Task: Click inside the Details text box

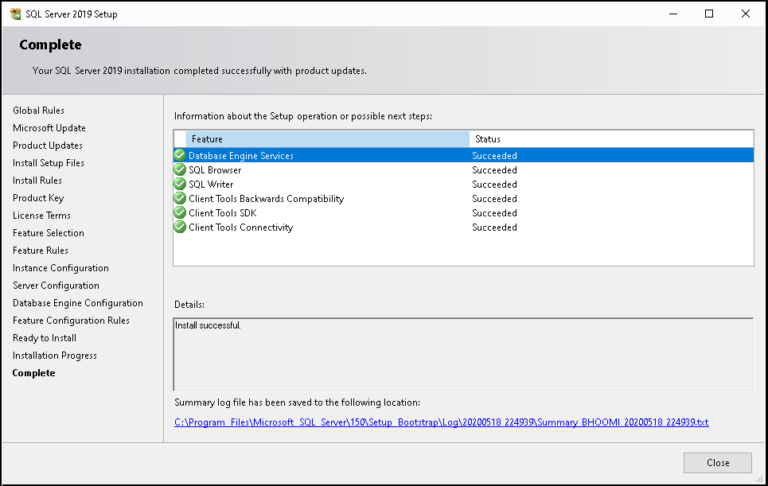Action: pyautogui.click(x=463, y=354)
